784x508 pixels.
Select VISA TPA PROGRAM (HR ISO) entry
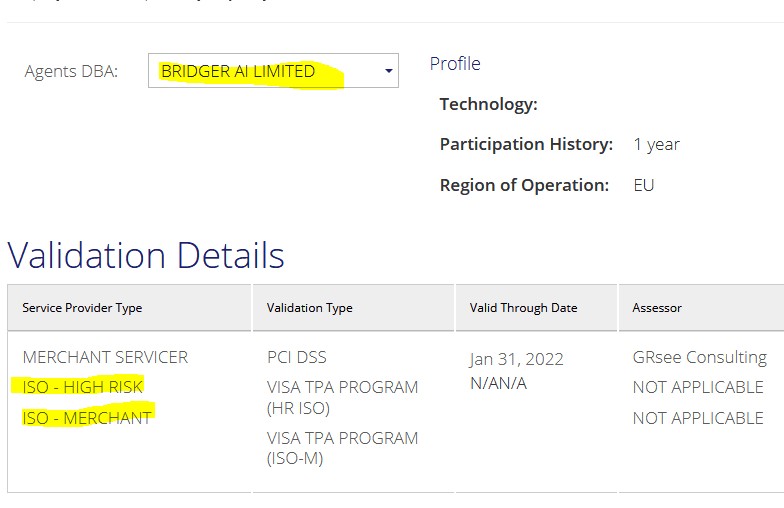click(x=342, y=398)
